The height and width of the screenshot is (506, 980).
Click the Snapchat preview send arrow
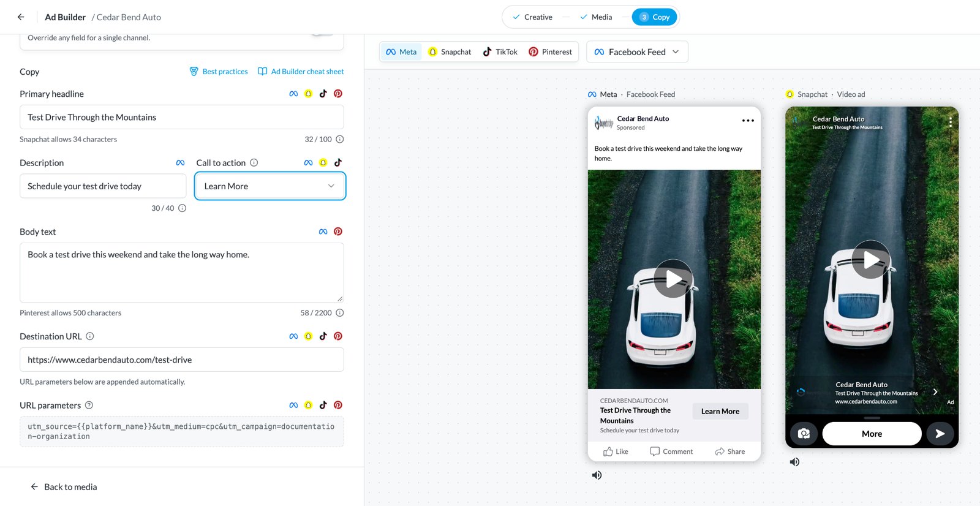tap(940, 434)
